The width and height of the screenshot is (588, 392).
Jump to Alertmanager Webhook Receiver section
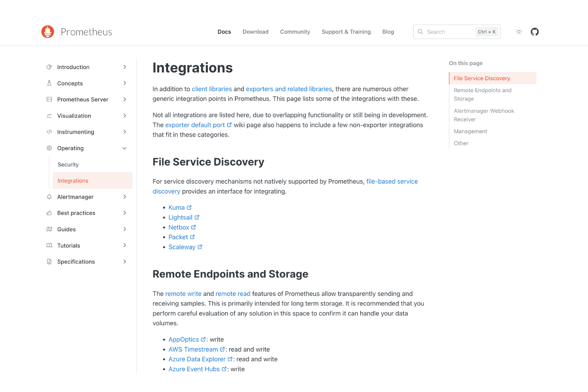pyautogui.click(x=484, y=115)
